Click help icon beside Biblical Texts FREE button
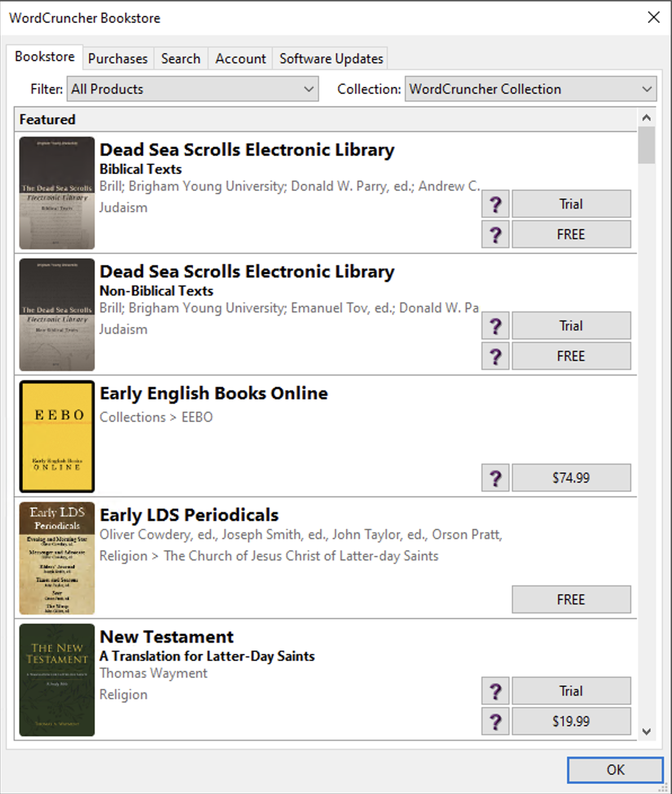672x794 pixels. pyautogui.click(x=495, y=235)
